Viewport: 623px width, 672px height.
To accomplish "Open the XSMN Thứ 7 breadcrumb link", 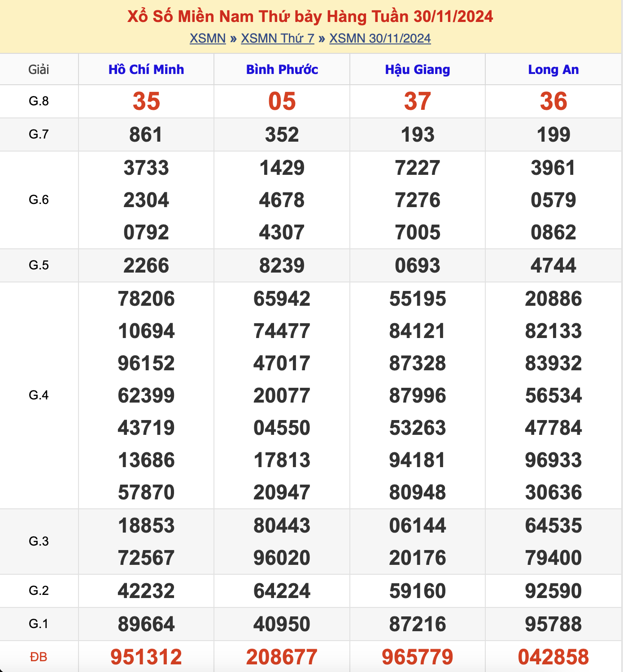I will 278,39.
